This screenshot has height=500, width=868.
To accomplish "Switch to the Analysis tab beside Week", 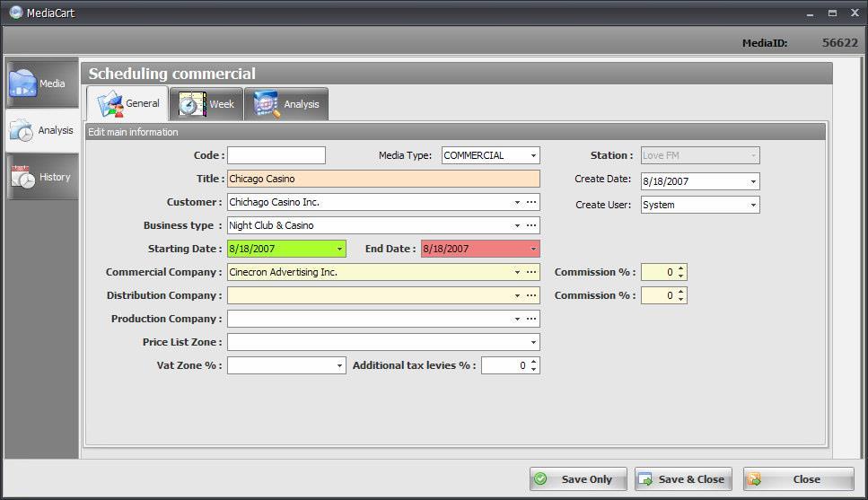I will click(x=286, y=104).
